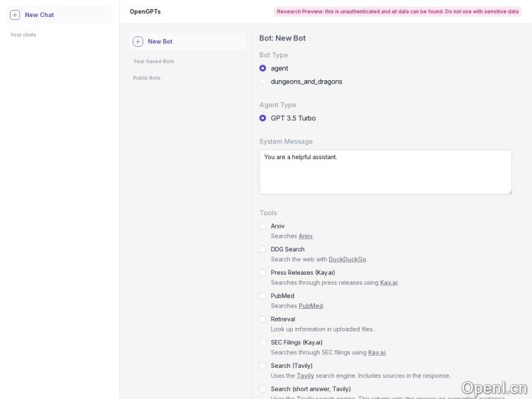Viewport: 532px width, 399px height.
Task: Open the New Chat sidebar item
Action: pos(39,15)
